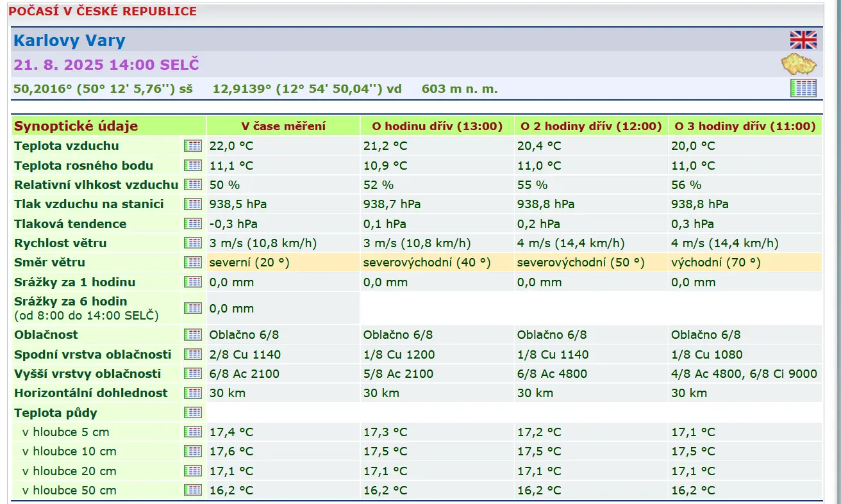Open table icon for Relativní vlhkost vzduchu

click(x=192, y=184)
